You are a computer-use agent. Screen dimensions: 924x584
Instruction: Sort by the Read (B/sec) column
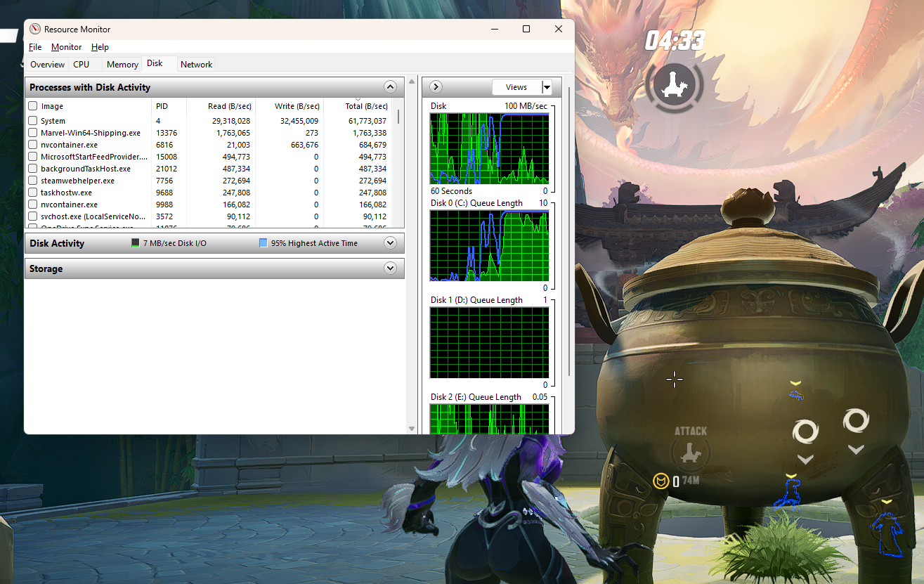pos(221,106)
